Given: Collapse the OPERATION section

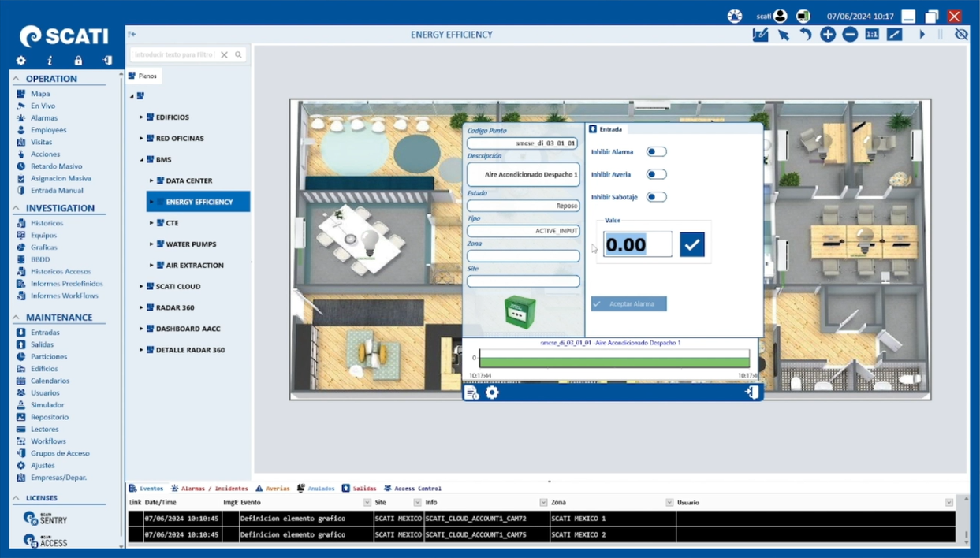Looking at the screenshot, I should coord(16,79).
